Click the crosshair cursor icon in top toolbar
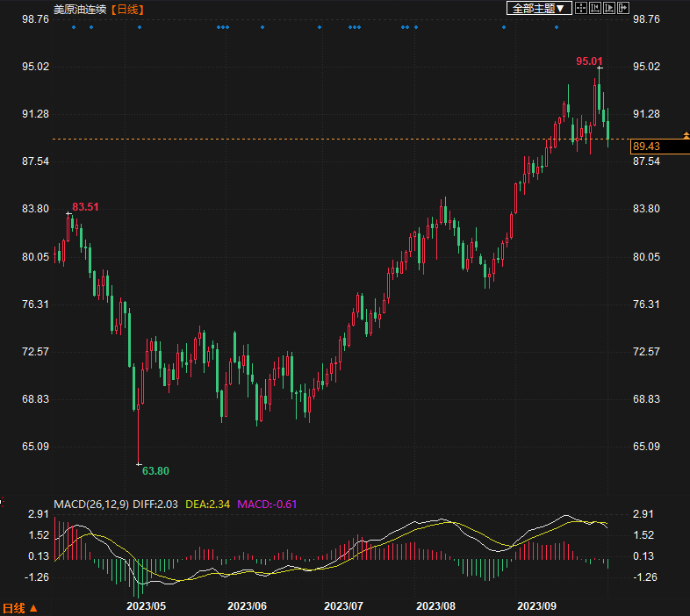Screen dimensions: 690x616 point(580,8)
